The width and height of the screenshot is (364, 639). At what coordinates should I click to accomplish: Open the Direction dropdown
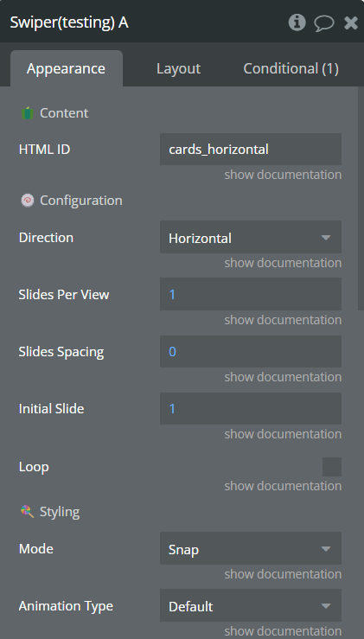[x=251, y=237]
